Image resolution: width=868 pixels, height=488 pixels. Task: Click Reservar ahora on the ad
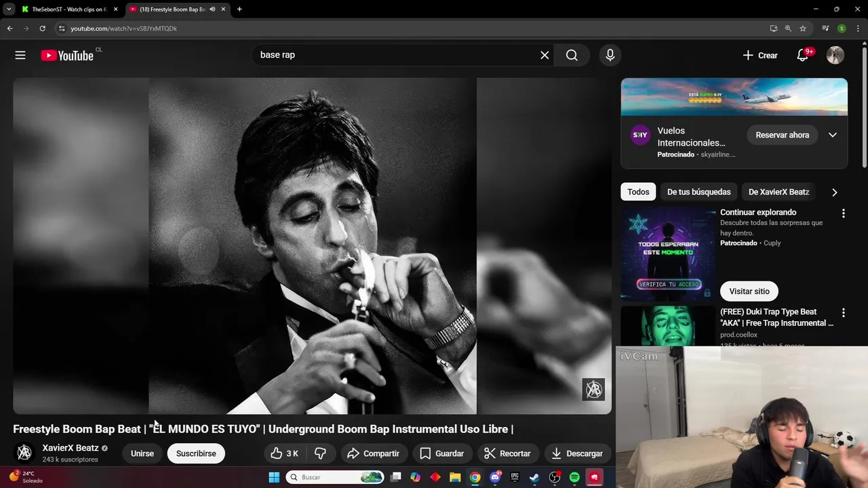click(782, 135)
